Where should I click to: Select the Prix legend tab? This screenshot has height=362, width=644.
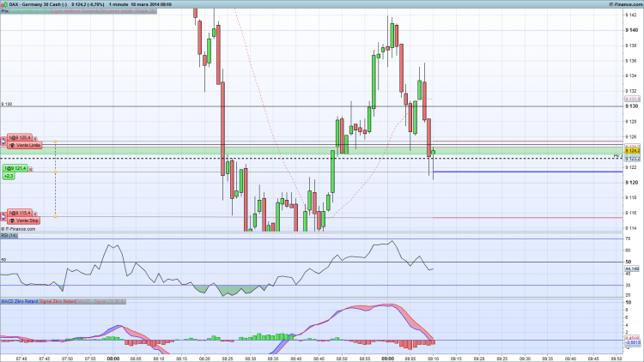[x=4, y=11]
